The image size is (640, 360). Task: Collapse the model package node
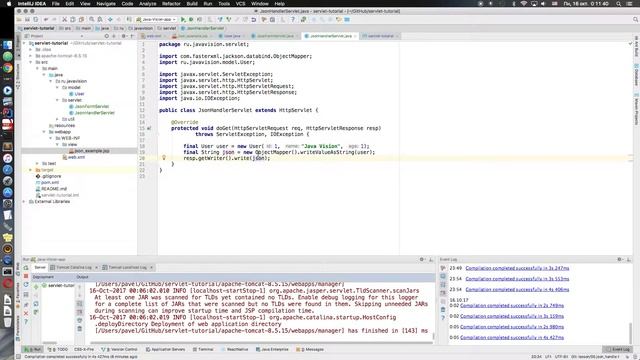click(x=57, y=87)
